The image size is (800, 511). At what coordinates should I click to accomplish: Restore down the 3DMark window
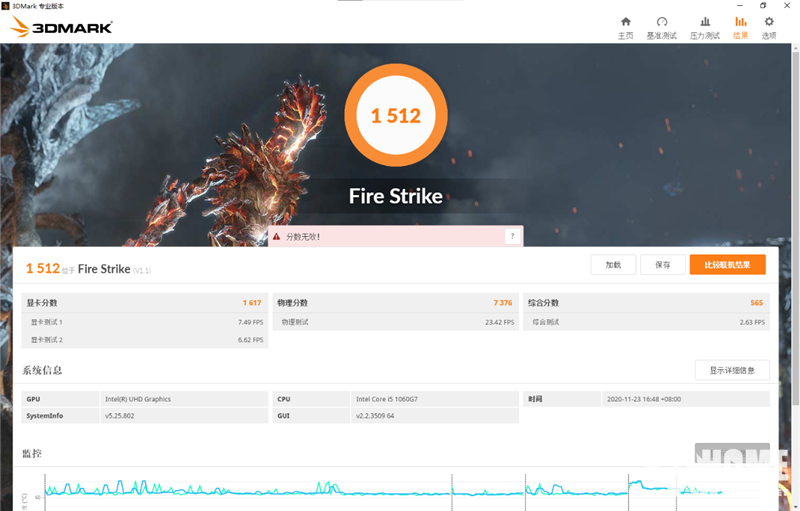tap(763, 6)
